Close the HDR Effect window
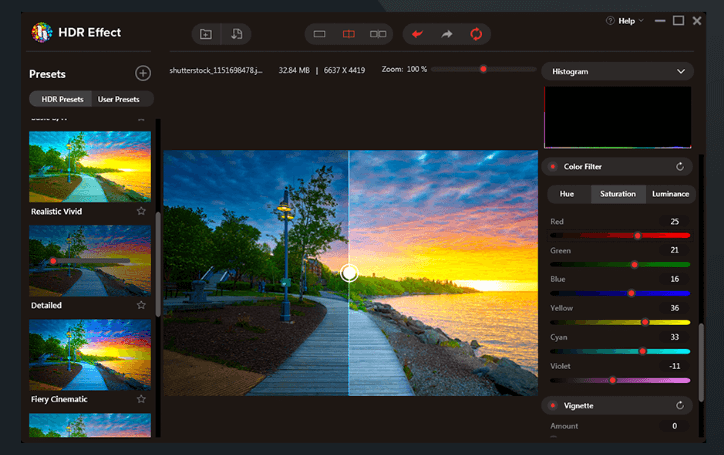 pyautogui.click(x=697, y=21)
